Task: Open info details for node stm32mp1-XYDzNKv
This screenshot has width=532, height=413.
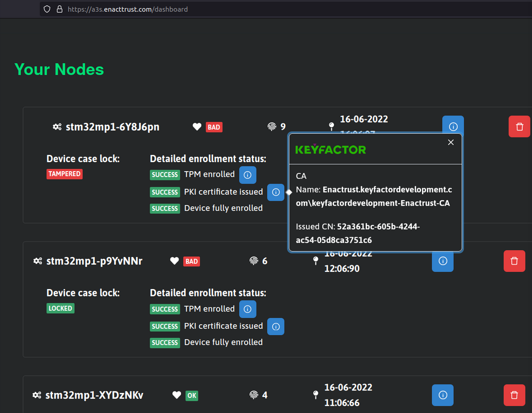Action: point(443,395)
